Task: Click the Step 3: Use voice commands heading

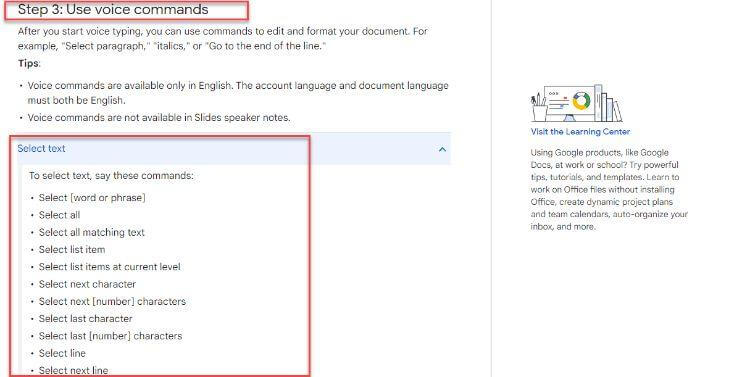Action: (113, 9)
